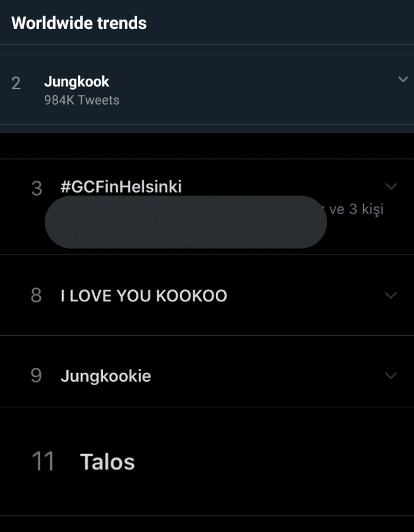Click the Worldwide trends header
Viewport: 414px width, 532px height.
click(x=79, y=23)
